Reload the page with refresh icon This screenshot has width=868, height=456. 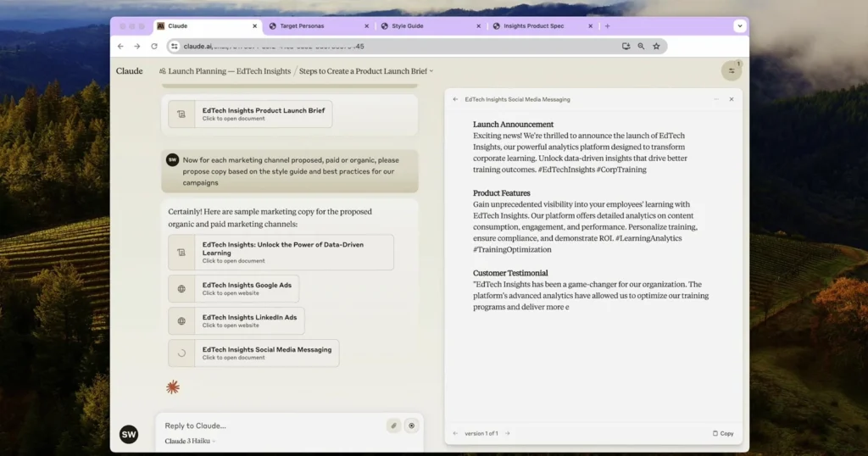pyautogui.click(x=154, y=47)
